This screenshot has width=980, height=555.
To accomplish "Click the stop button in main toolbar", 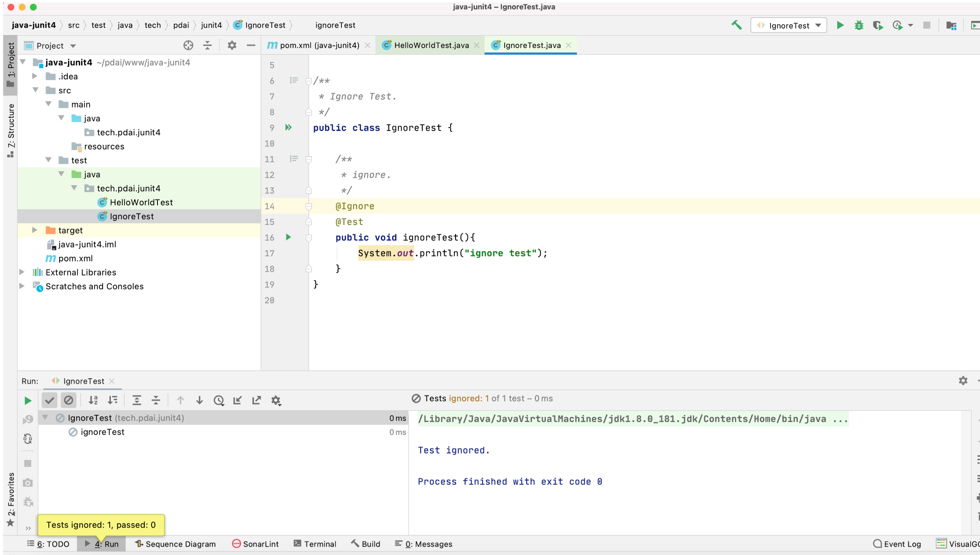I will [x=927, y=25].
